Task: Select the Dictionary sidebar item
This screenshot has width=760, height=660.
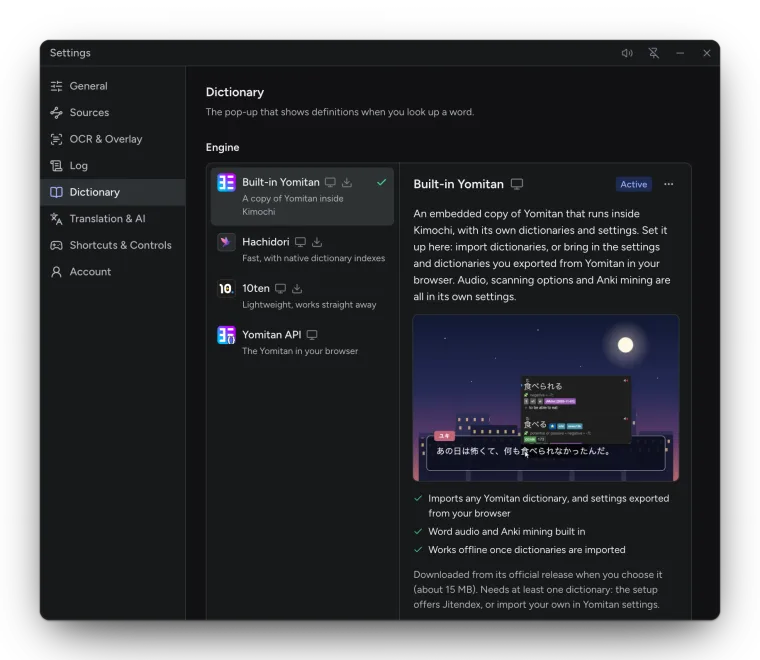Action: (x=113, y=192)
